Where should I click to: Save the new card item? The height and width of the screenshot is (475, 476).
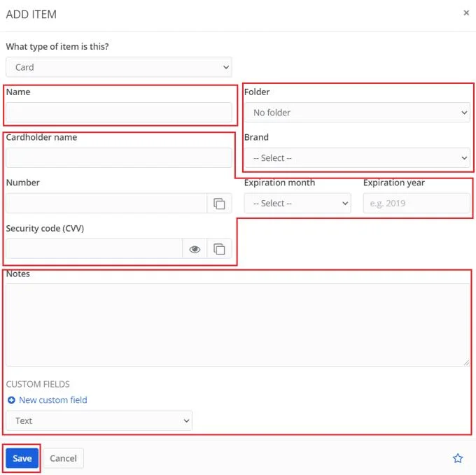pos(22,458)
